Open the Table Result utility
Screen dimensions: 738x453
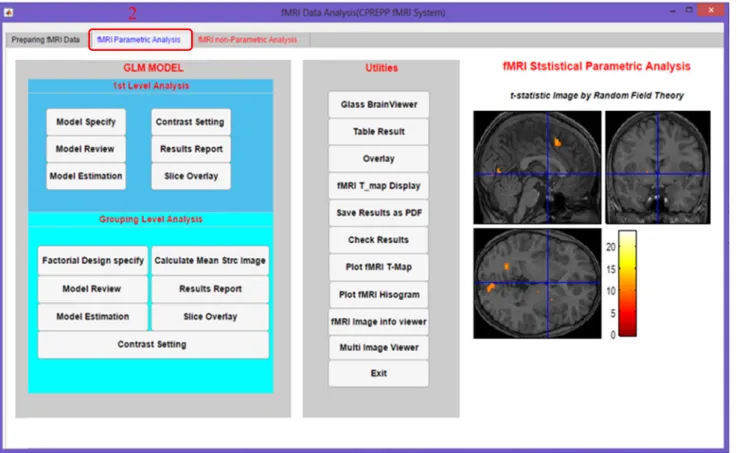[x=379, y=132]
